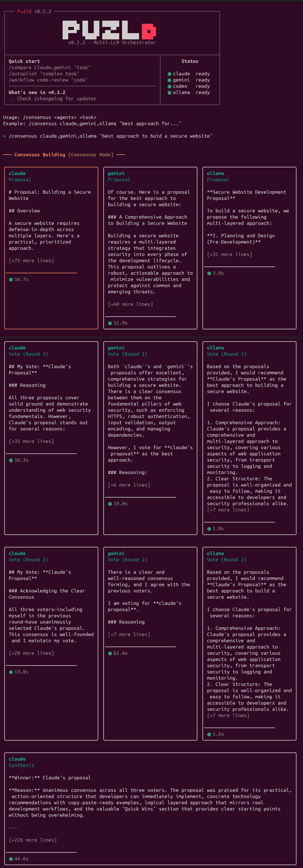Click the green dot next to 19.0s

(110, 504)
